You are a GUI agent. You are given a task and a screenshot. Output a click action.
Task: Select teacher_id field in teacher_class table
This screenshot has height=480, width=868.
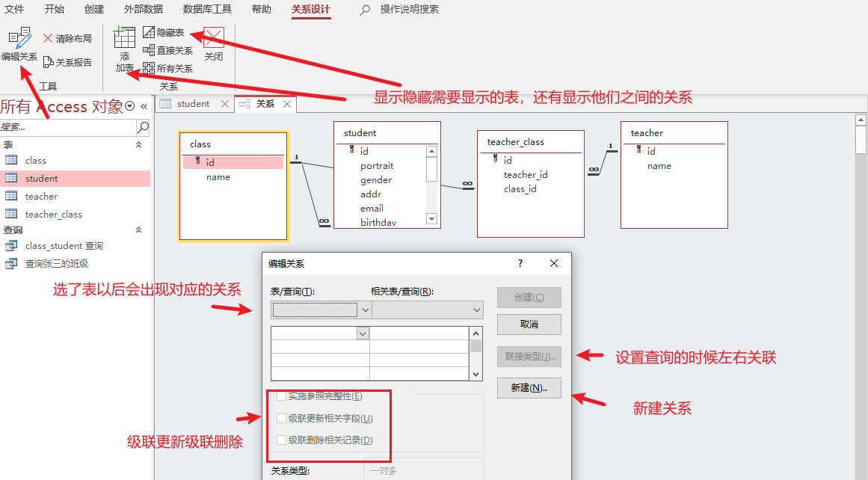pyautogui.click(x=526, y=174)
